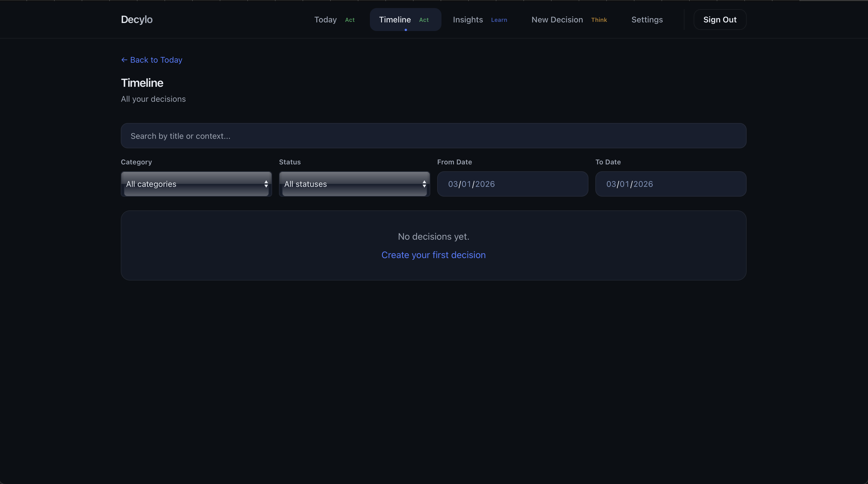
Task: Open the New Decision tab
Action: point(569,20)
